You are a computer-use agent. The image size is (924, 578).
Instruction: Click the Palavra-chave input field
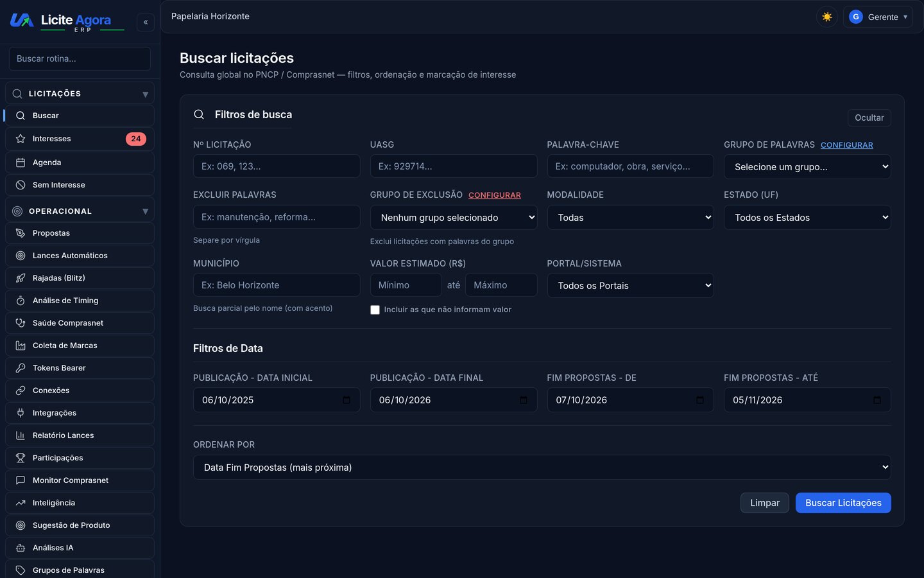pos(630,166)
